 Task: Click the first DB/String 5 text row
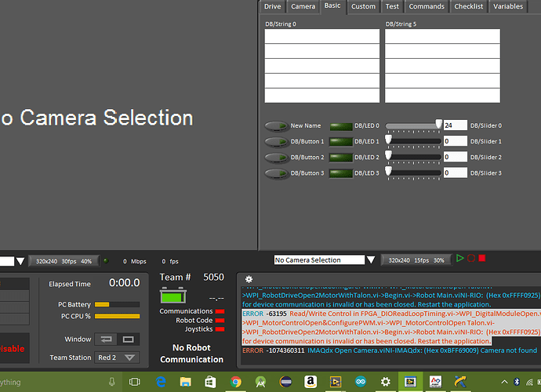442,36
